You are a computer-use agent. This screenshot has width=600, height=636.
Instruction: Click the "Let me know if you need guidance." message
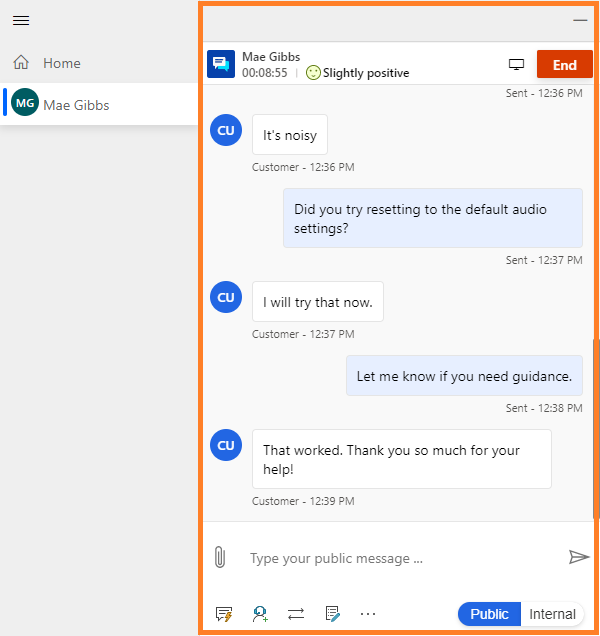click(464, 376)
